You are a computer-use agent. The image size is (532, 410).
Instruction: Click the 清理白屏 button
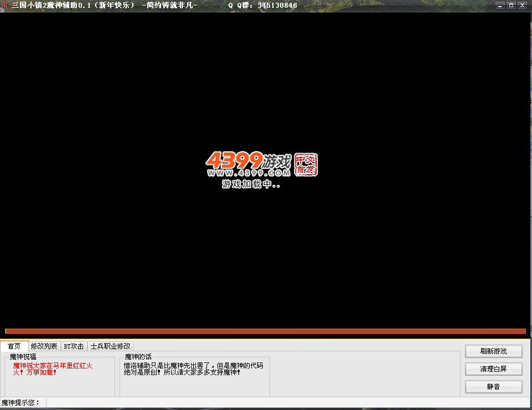(493, 369)
